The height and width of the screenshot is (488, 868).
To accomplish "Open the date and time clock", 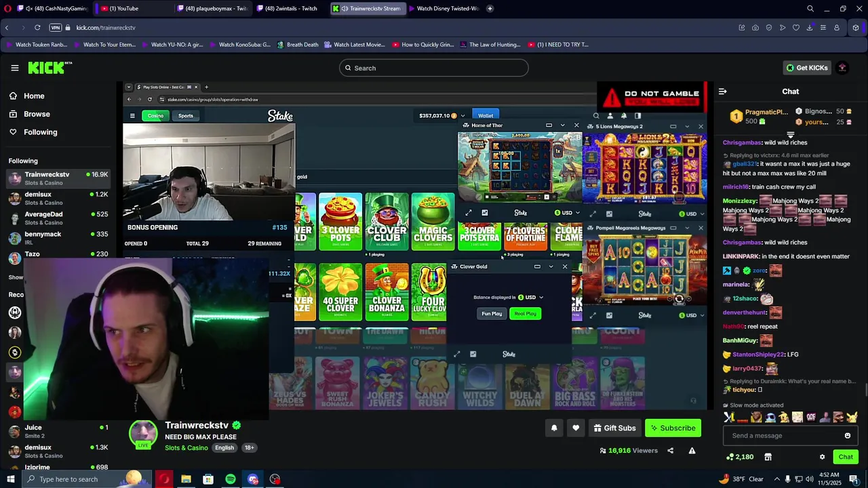I will 829,479.
